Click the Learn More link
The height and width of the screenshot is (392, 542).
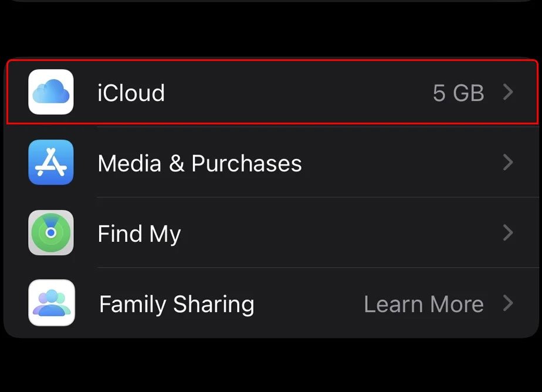pos(424,304)
